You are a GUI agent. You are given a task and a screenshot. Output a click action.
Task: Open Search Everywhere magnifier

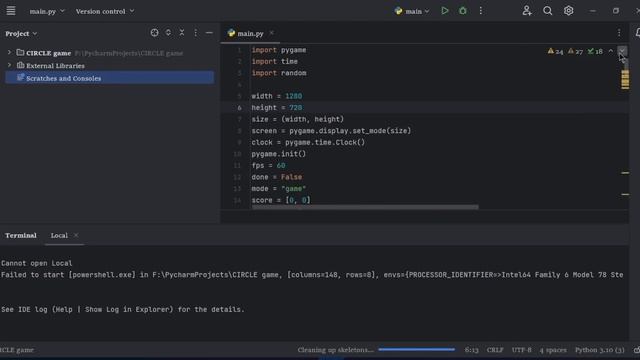coord(548,11)
